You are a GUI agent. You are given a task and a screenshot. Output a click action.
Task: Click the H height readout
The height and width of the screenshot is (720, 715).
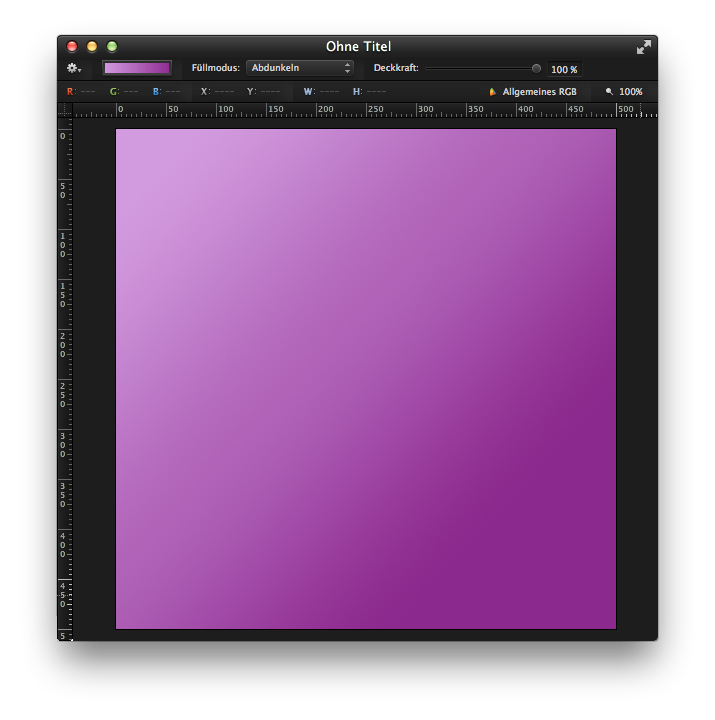[369, 92]
